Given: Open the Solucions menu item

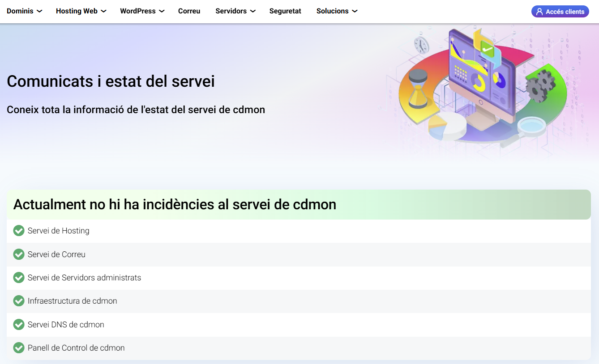Looking at the screenshot, I should [332, 11].
